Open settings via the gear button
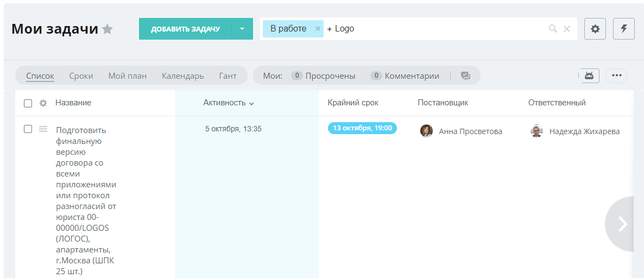 coord(595,29)
